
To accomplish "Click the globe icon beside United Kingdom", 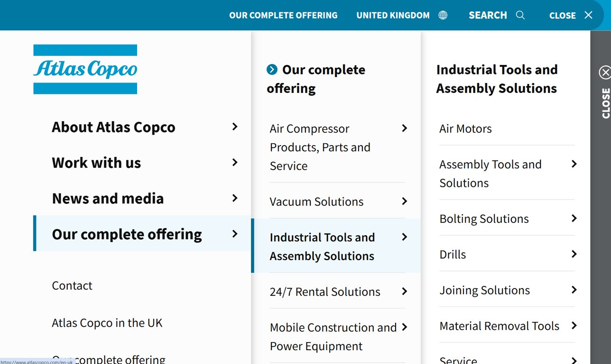I will tap(443, 15).
